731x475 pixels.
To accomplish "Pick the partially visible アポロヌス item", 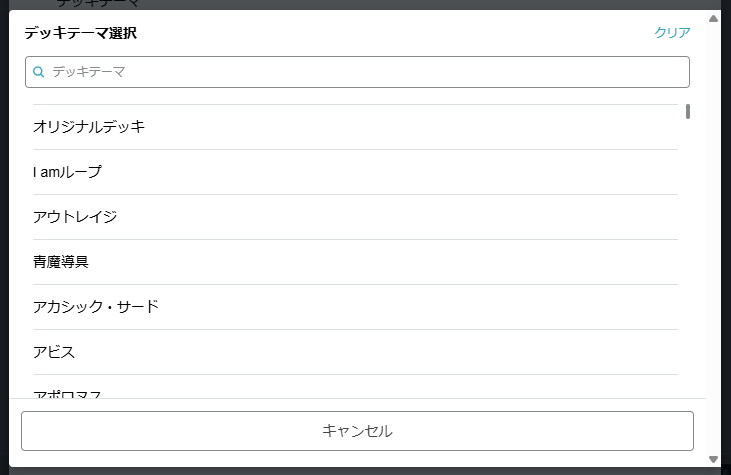I will click(x=68, y=393).
